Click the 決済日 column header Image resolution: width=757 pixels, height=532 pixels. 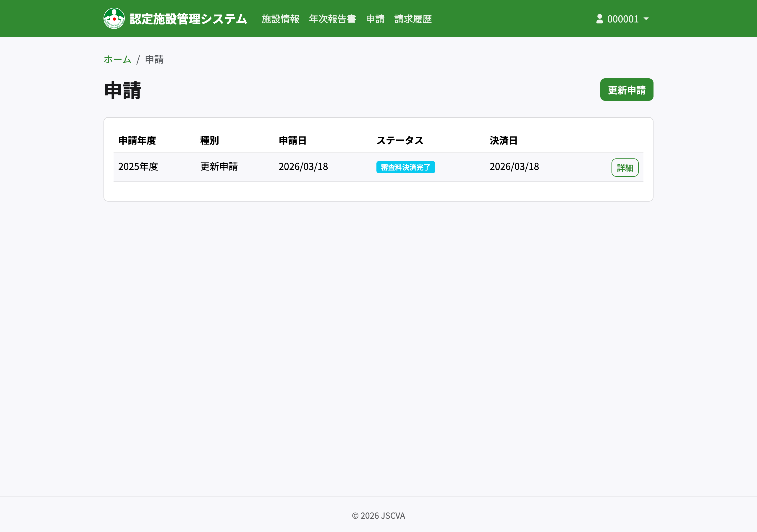click(x=504, y=141)
